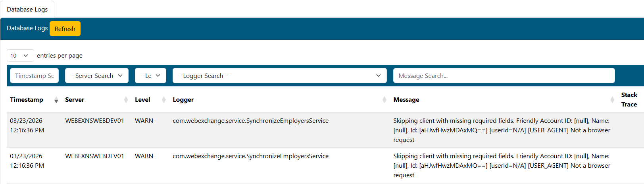Sort by the Timestamp column header
The image size is (644, 184).
click(27, 100)
